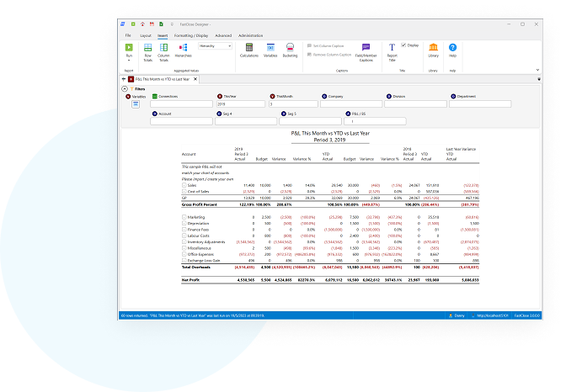Expand the Marketing account row

coord(184,216)
